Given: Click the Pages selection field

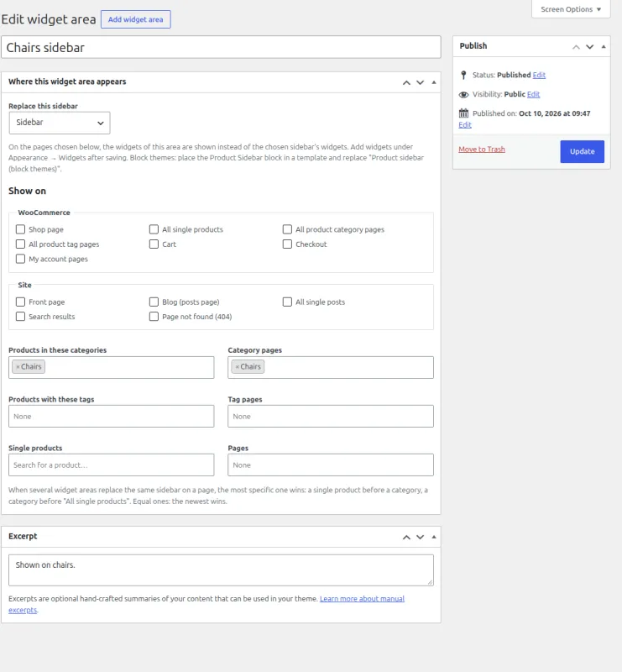Looking at the screenshot, I should click(x=331, y=465).
